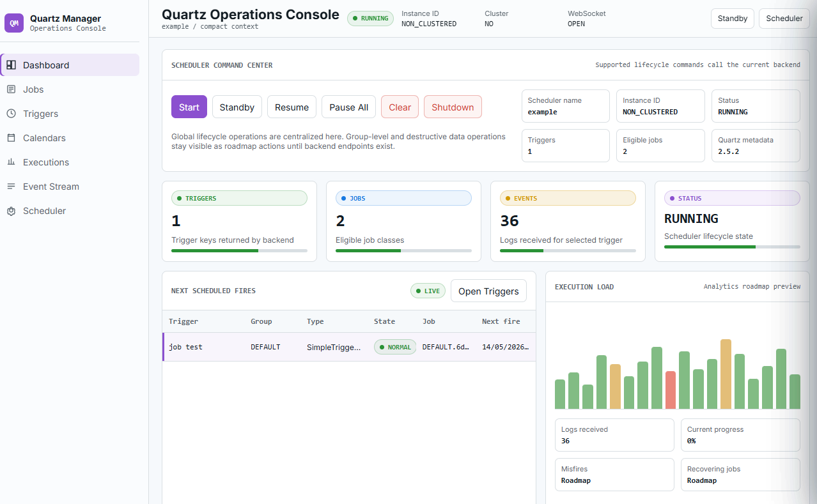Click the Resume button
This screenshot has width=817, height=504.
point(292,107)
